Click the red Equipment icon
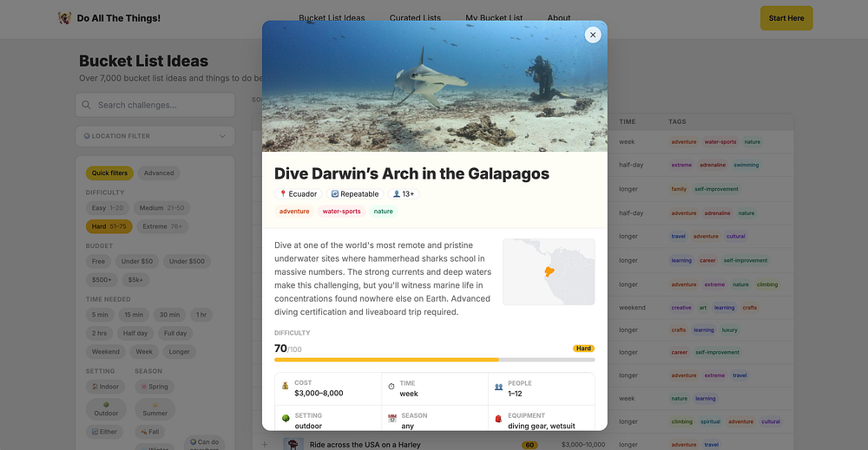 coord(498,419)
